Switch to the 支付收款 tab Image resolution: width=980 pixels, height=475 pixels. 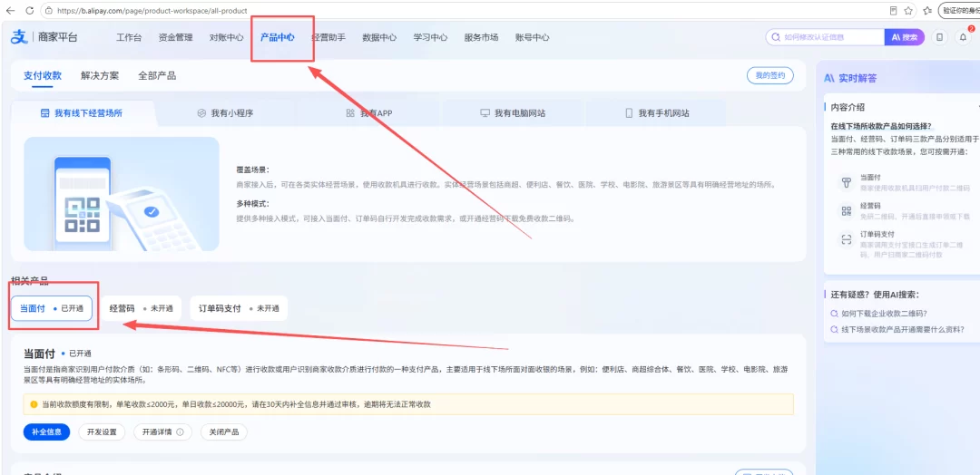[x=43, y=75]
